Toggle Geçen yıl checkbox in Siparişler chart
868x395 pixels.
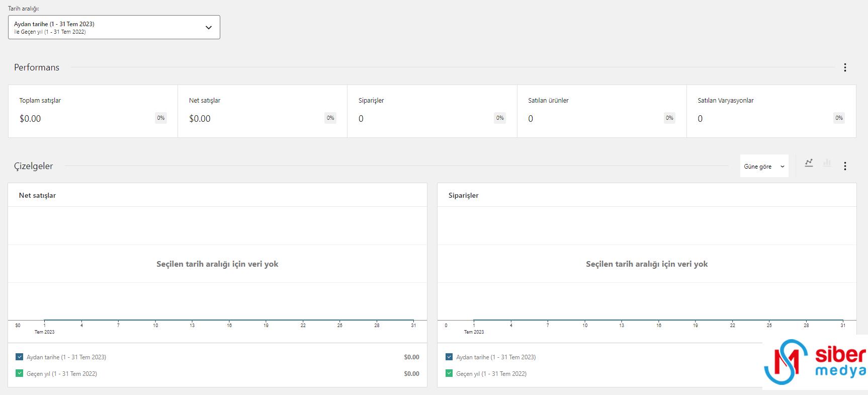[449, 373]
